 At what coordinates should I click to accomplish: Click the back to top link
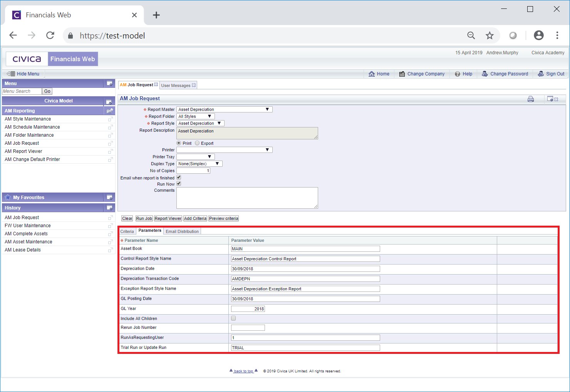(x=243, y=371)
